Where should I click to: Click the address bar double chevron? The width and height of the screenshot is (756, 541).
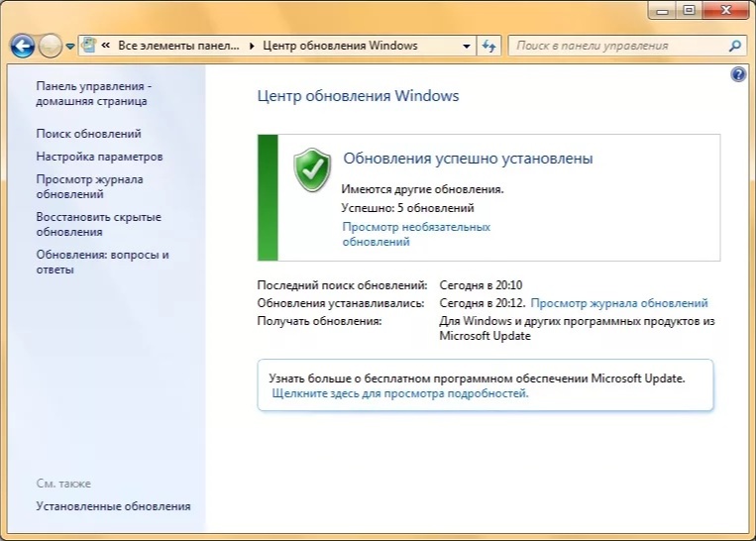[x=106, y=46]
